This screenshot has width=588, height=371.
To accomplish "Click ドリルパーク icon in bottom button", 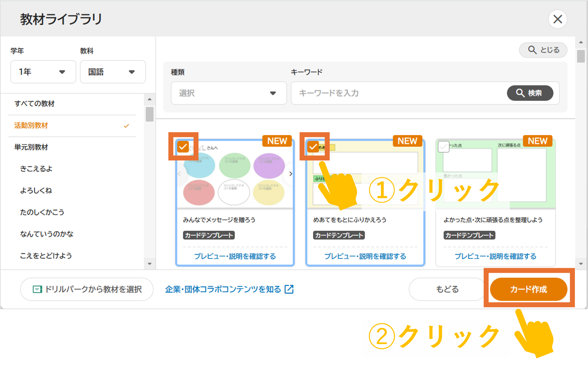I will (x=37, y=289).
